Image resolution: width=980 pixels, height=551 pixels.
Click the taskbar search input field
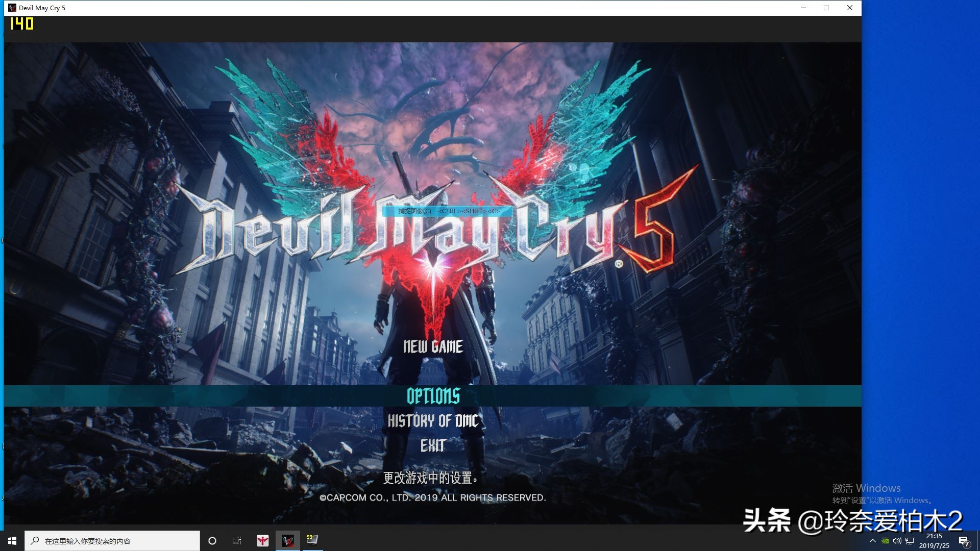point(112,541)
